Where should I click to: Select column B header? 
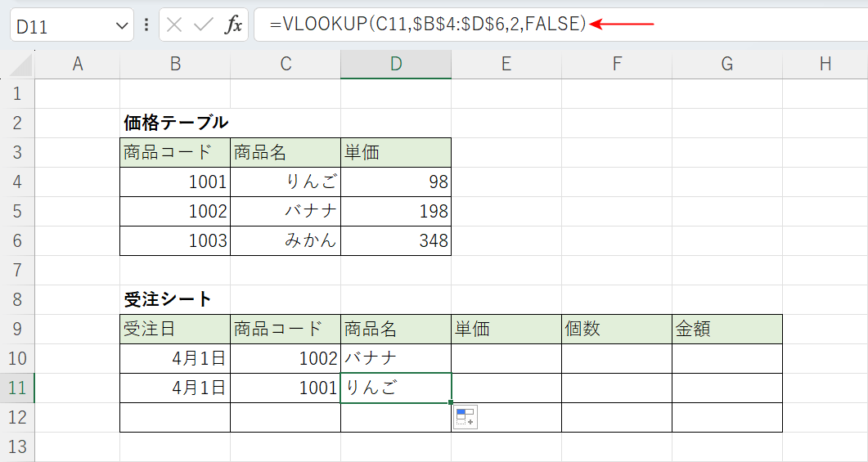(x=175, y=65)
